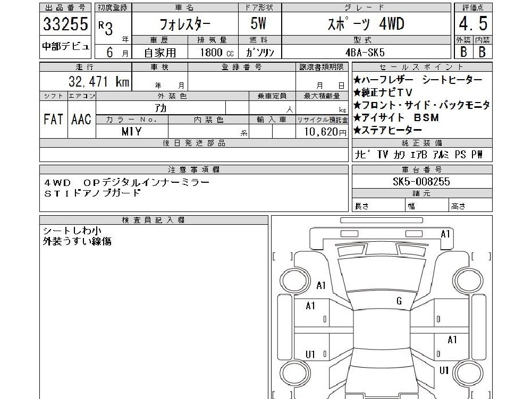Select equipment line ナビ TV カワ エアB

[391, 155]
